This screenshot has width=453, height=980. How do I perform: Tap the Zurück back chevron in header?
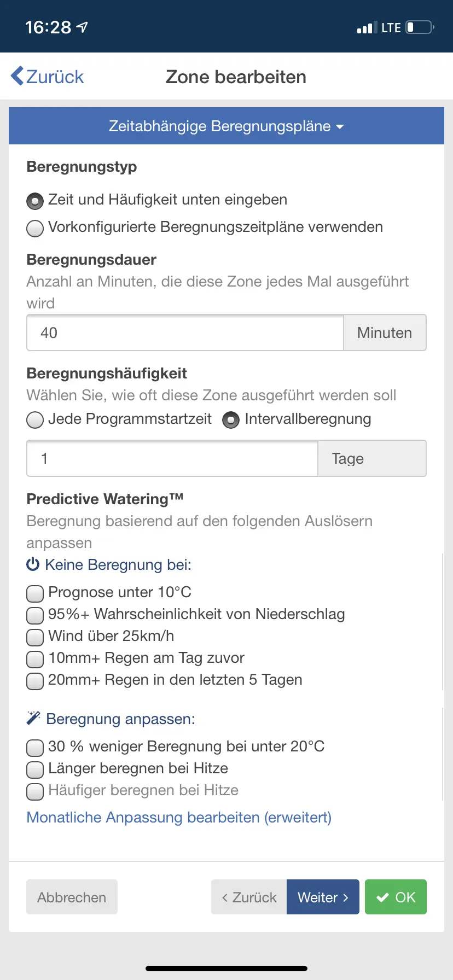tap(18, 76)
